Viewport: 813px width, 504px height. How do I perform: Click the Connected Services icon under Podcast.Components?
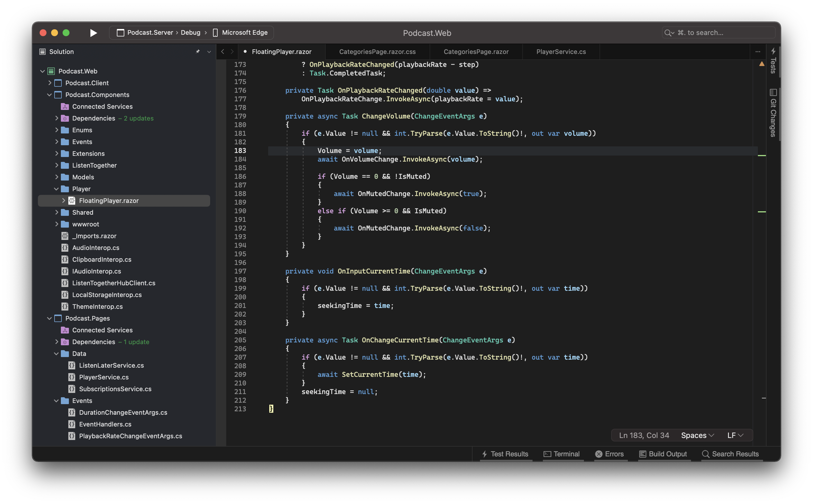(x=65, y=107)
